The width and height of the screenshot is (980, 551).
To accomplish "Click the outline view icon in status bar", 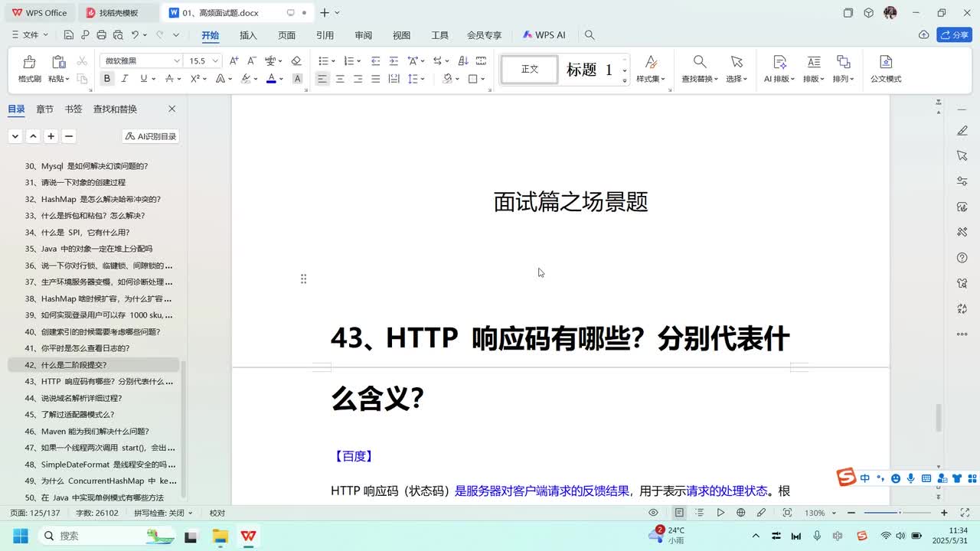I will click(700, 513).
